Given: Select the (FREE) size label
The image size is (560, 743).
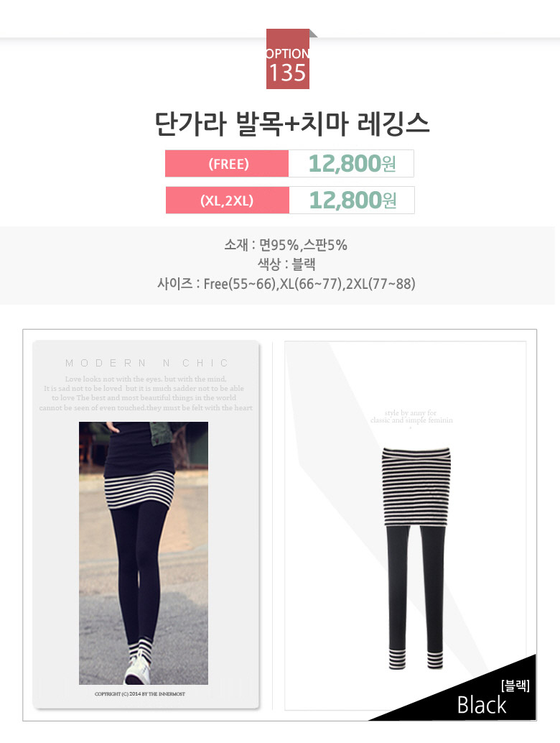Looking at the screenshot, I should 227,164.
